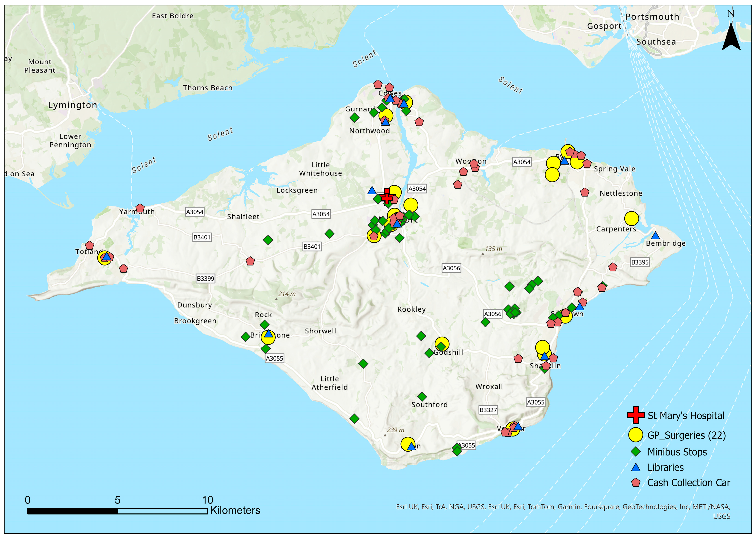
Task: Click the Esri attribution credits text
Action: pos(563,507)
